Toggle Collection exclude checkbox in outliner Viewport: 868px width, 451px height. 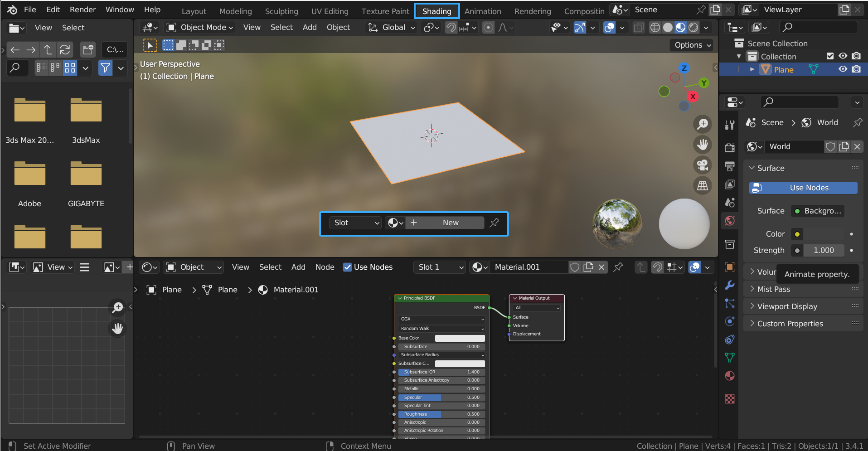830,56
